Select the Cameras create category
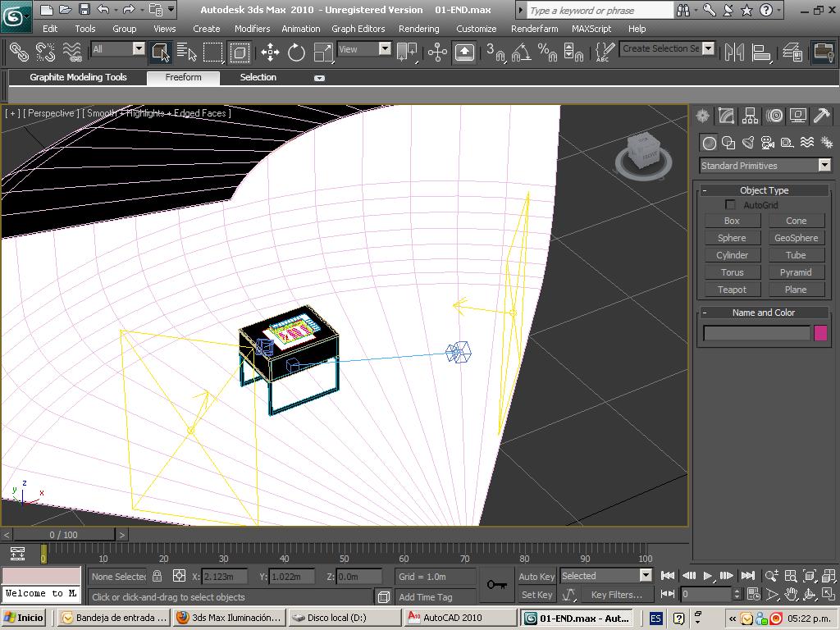 coord(768,143)
